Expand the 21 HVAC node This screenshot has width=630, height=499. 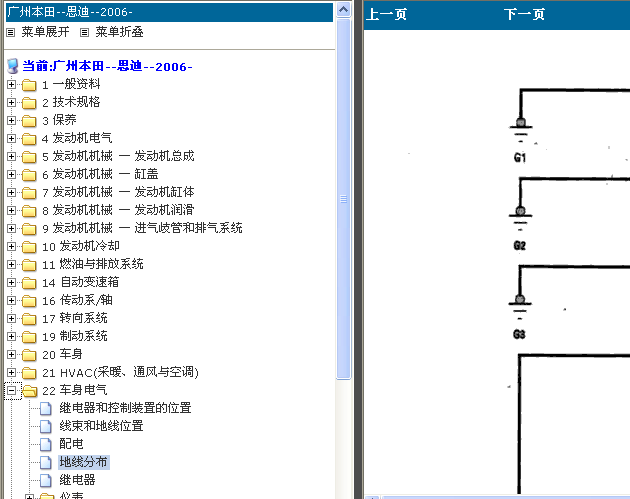[12, 372]
